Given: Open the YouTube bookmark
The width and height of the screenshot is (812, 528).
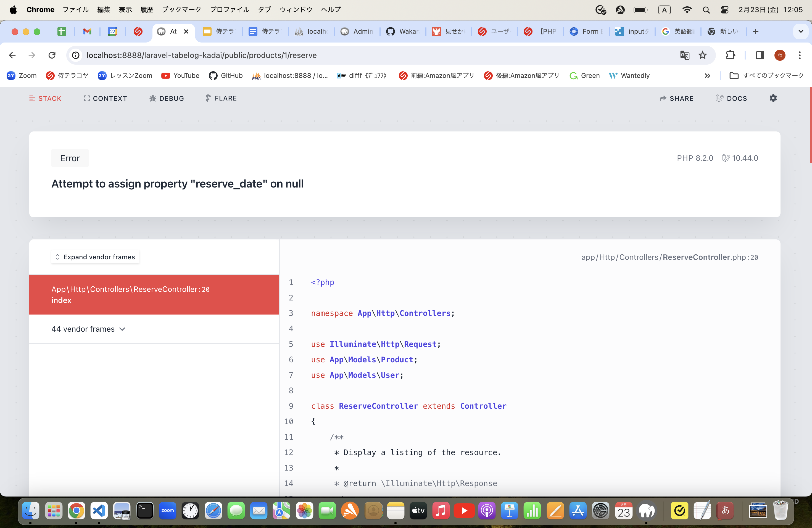Looking at the screenshot, I should 180,75.
